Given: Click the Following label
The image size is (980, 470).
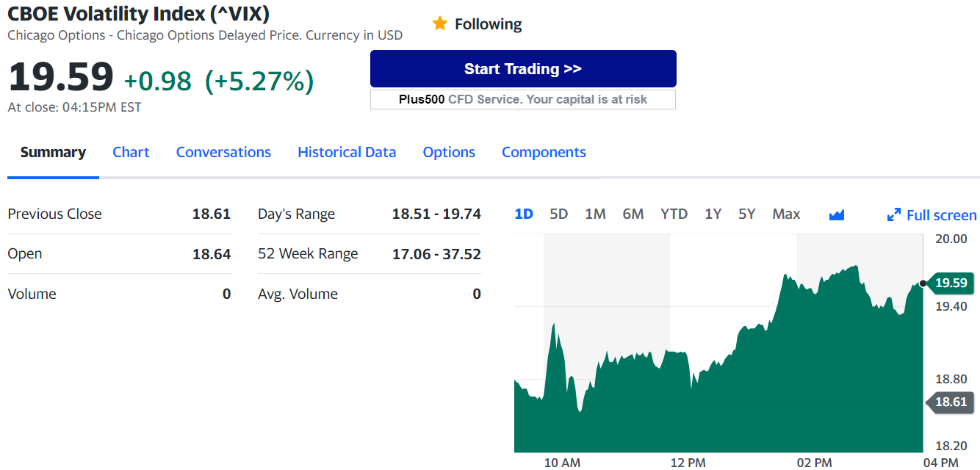Looking at the screenshot, I should [488, 24].
